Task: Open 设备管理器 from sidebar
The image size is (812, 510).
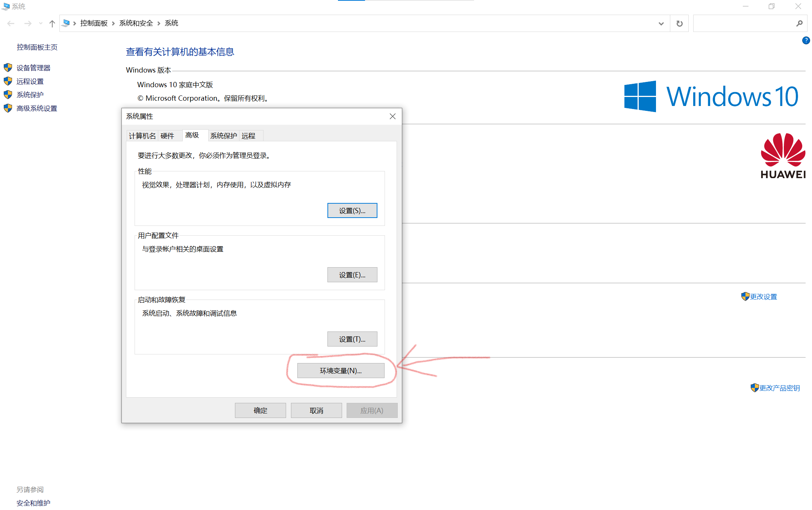Action: click(33, 68)
